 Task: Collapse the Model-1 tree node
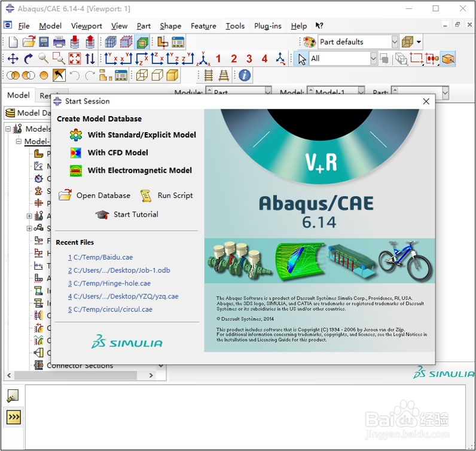[19, 142]
